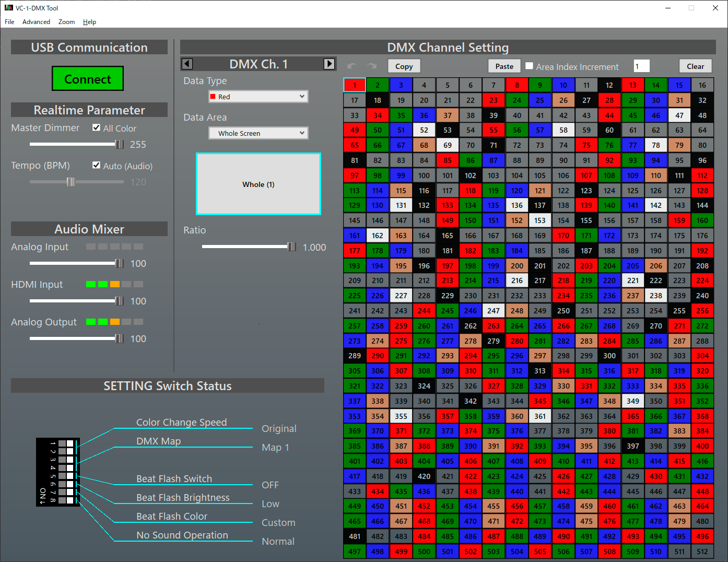Click the DMX Map label
This screenshot has height=562, width=728.
[158, 441]
